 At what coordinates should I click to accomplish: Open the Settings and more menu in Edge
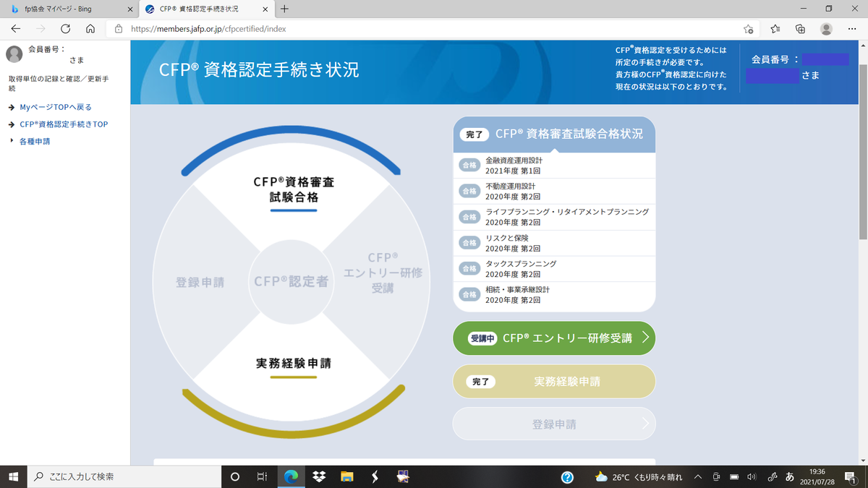851,30
